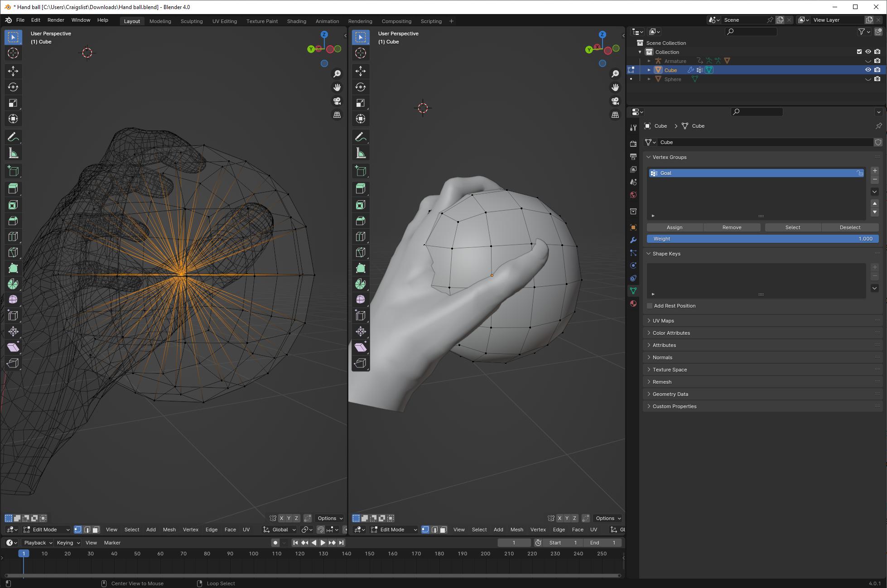The height and width of the screenshot is (588, 887).
Task: Click frame 1 on the timeline
Action: click(23, 553)
